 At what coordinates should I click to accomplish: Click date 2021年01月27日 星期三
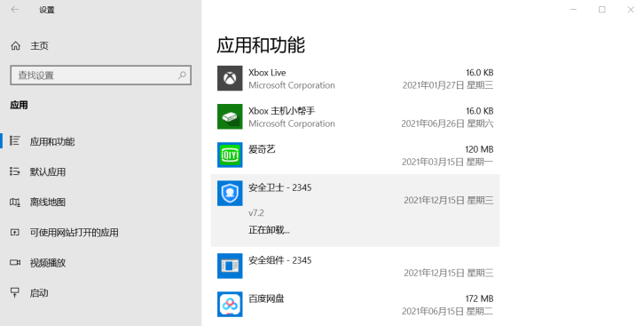pyautogui.click(x=448, y=85)
